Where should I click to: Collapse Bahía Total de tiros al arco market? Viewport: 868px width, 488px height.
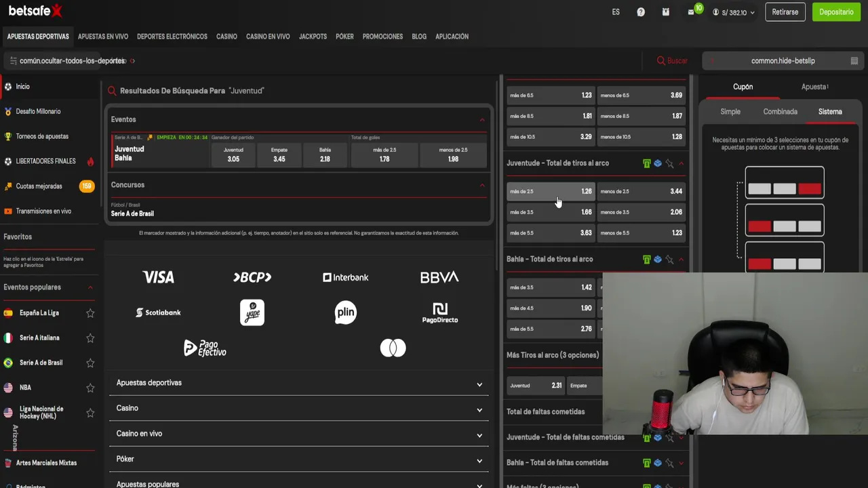click(x=681, y=259)
